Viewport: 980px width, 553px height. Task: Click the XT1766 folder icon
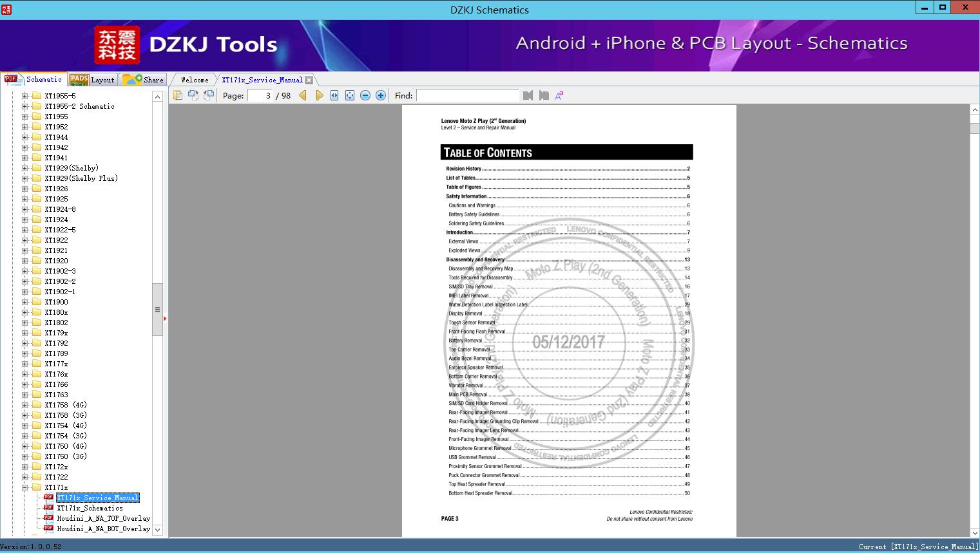pyautogui.click(x=37, y=384)
